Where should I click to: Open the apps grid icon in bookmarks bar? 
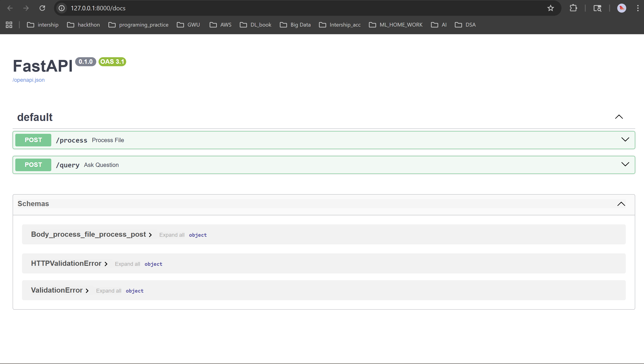point(9,25)
